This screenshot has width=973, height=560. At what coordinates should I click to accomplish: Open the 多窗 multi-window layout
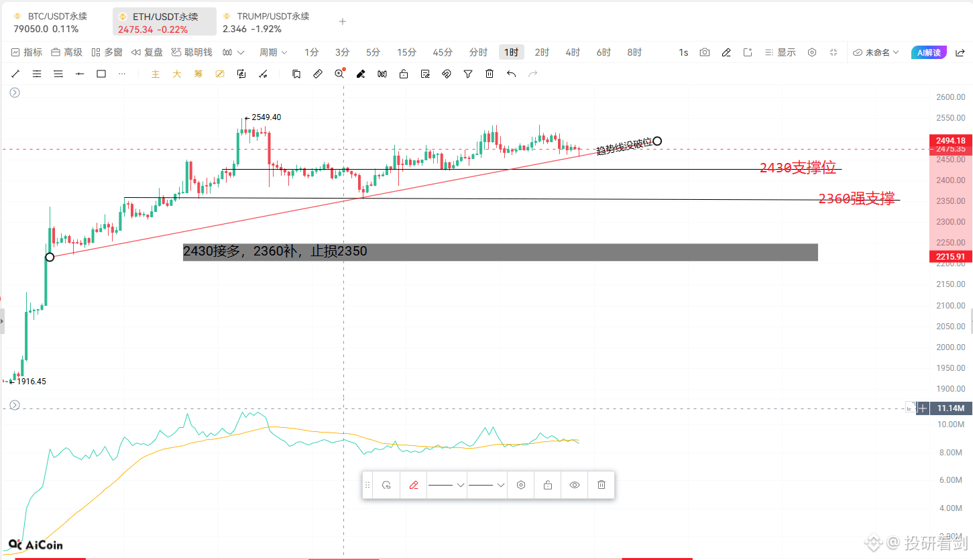coord(107,52)
